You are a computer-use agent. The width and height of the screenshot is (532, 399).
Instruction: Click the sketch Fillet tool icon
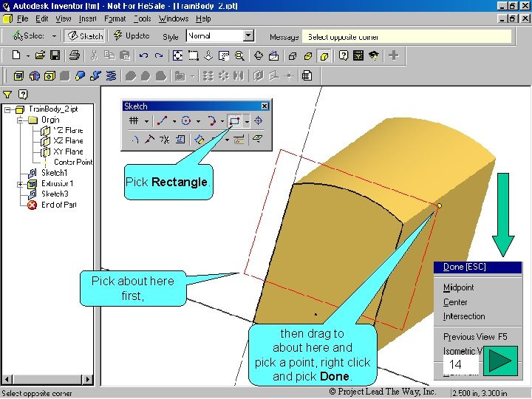pos(135,139)
